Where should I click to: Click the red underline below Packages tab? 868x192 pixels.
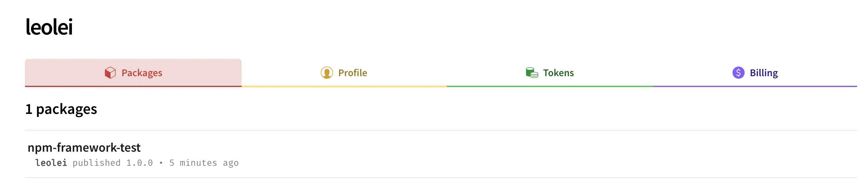pos(133,86)
